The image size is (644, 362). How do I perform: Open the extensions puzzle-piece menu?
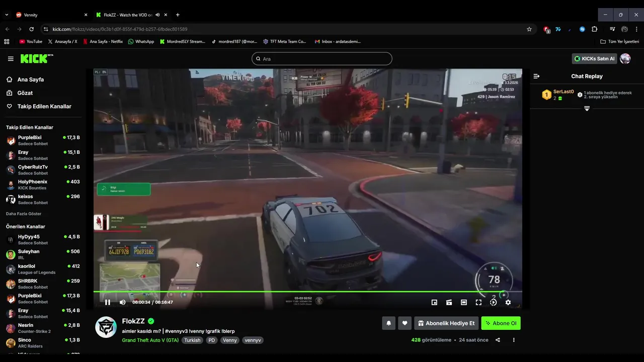tap(594, 29)
